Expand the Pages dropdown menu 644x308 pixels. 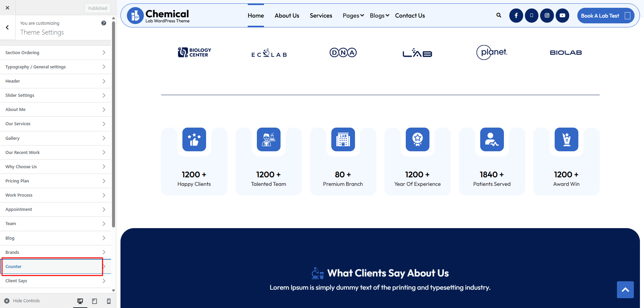pyautogui.click(x=353, y=16)
